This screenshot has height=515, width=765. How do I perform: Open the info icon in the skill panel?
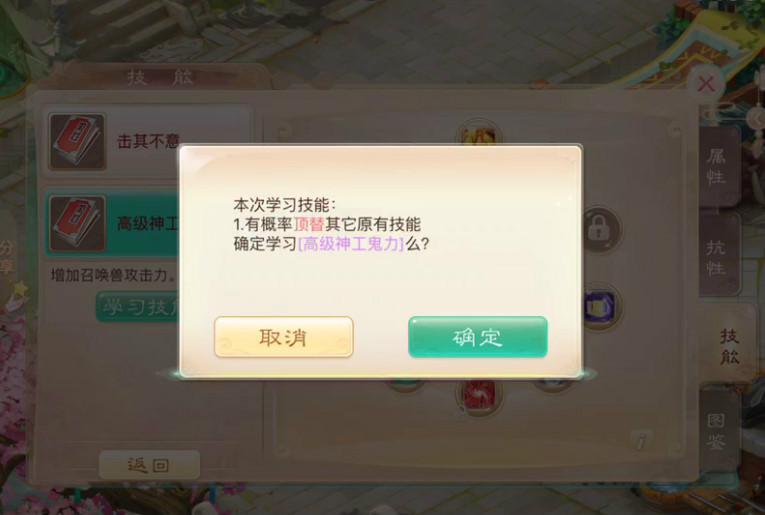(x=642, y=440)
